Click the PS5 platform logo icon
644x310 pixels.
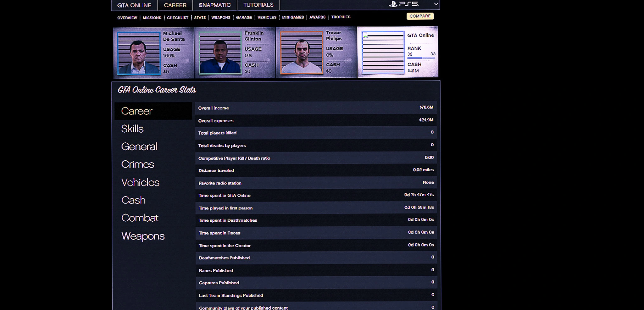pos(404,4)
